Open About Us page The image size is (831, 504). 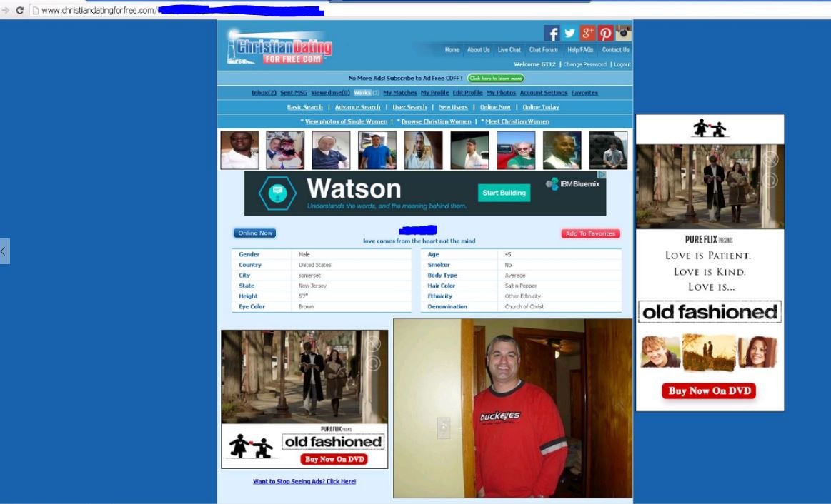point(478,50)
